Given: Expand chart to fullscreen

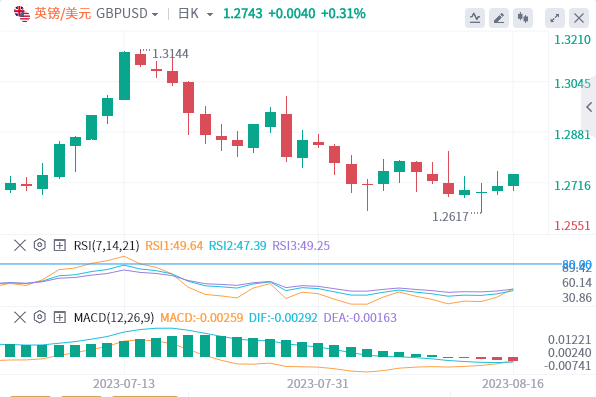Looking at the screenshot, I should click(x=555, y=18).
